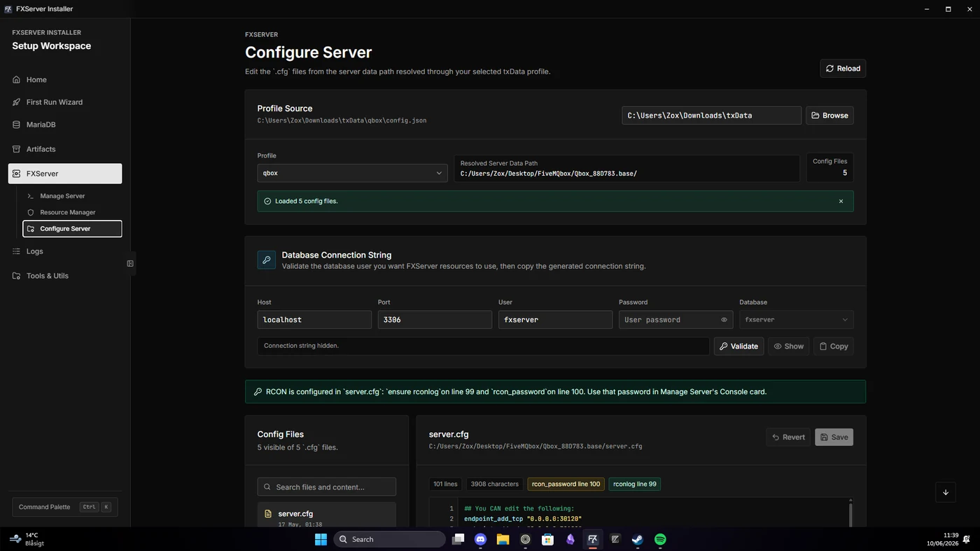Search config files and content
The height and width of the screenshot is (551, 980).
327,487
